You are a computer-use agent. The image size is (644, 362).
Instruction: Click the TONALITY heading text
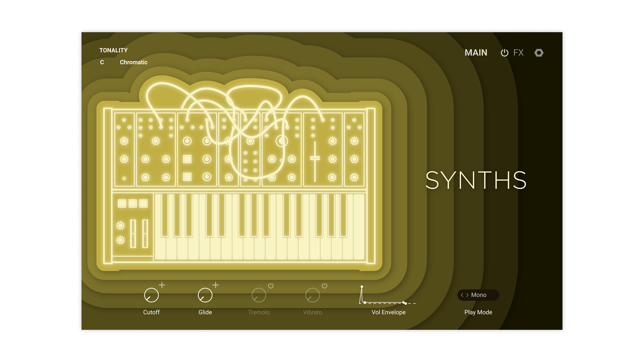coord(113,50)
